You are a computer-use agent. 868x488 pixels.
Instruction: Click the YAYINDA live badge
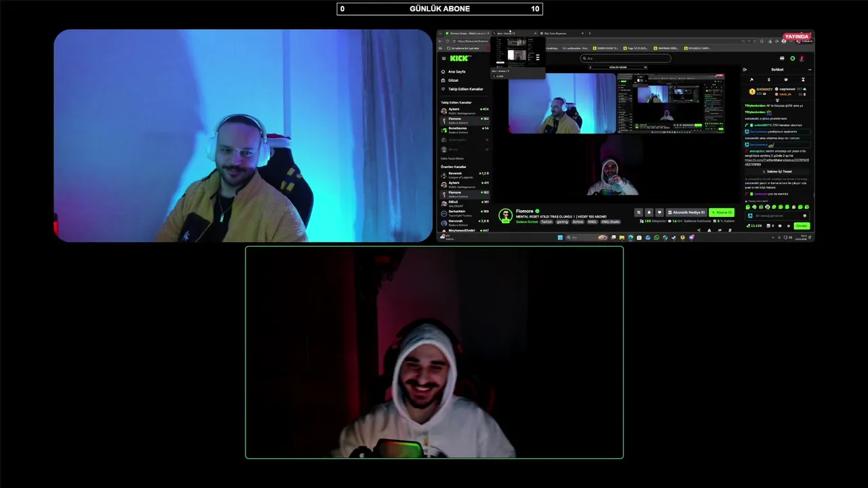coord(797,37)
